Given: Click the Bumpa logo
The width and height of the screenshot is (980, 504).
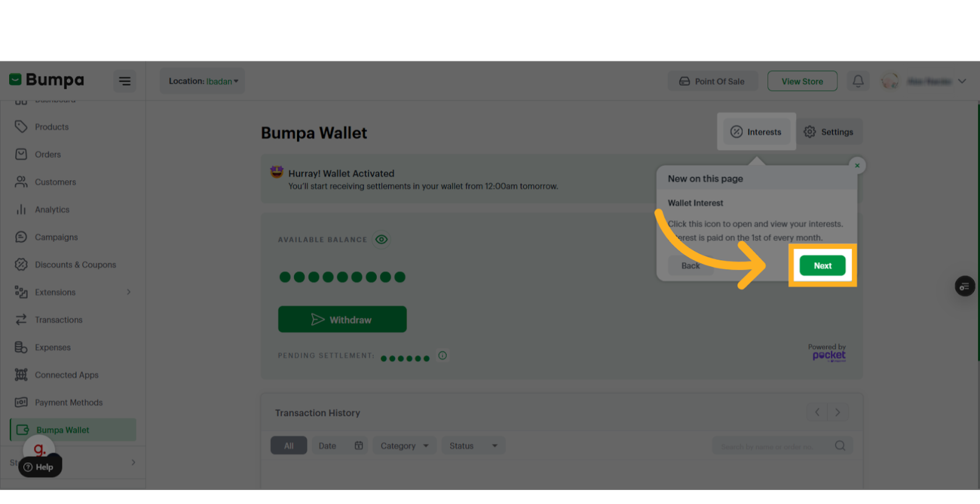Looking at the screenshot, I should (x=47, y=80).
